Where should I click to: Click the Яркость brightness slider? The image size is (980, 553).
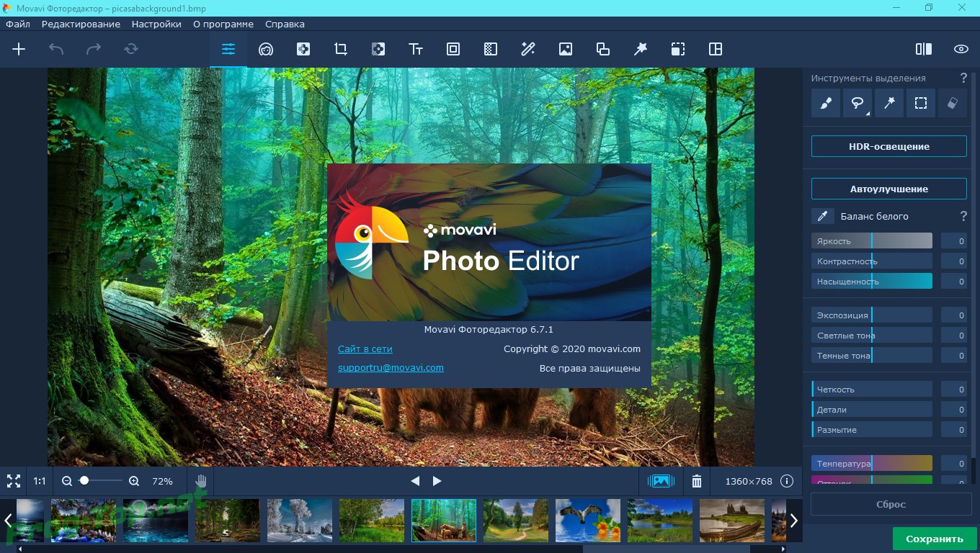871,241
